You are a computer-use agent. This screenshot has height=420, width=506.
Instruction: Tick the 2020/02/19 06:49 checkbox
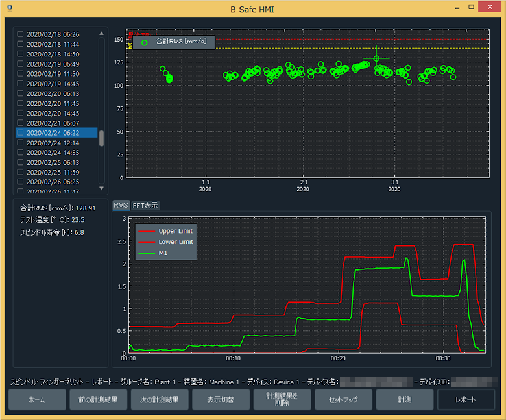(x=20, y=64)
